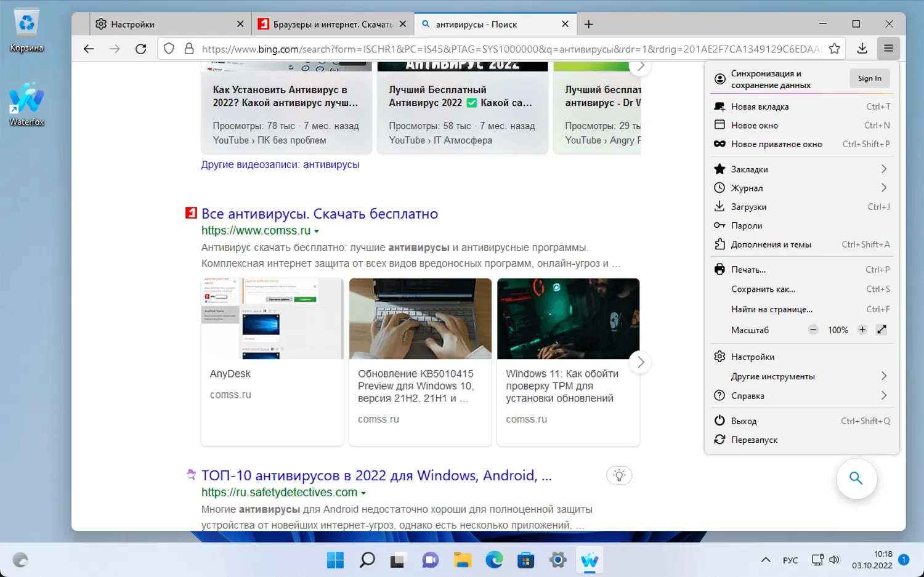Expand the Закладки submenu
924x577 pixels.
coord(884,169)
